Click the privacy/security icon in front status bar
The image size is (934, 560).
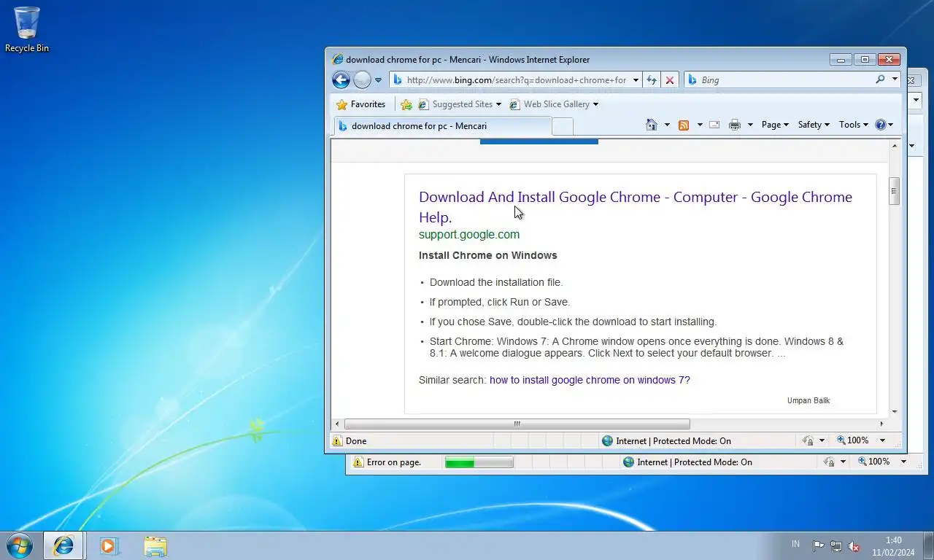pos(808,440)
